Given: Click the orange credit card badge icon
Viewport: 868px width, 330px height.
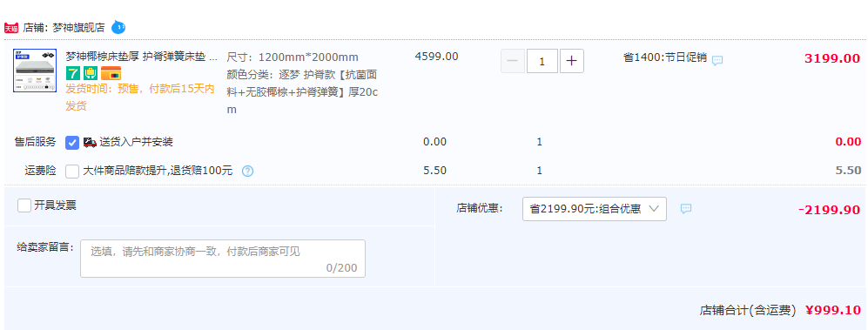Looking at the screenshot, I should point(111,73).
